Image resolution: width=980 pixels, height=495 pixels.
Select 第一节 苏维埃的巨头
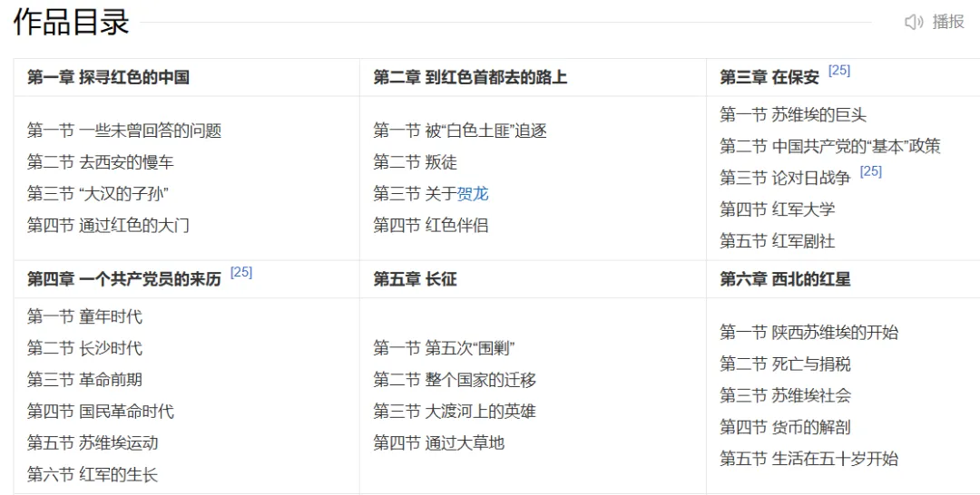pyautogui.click(x=793, y=115)
